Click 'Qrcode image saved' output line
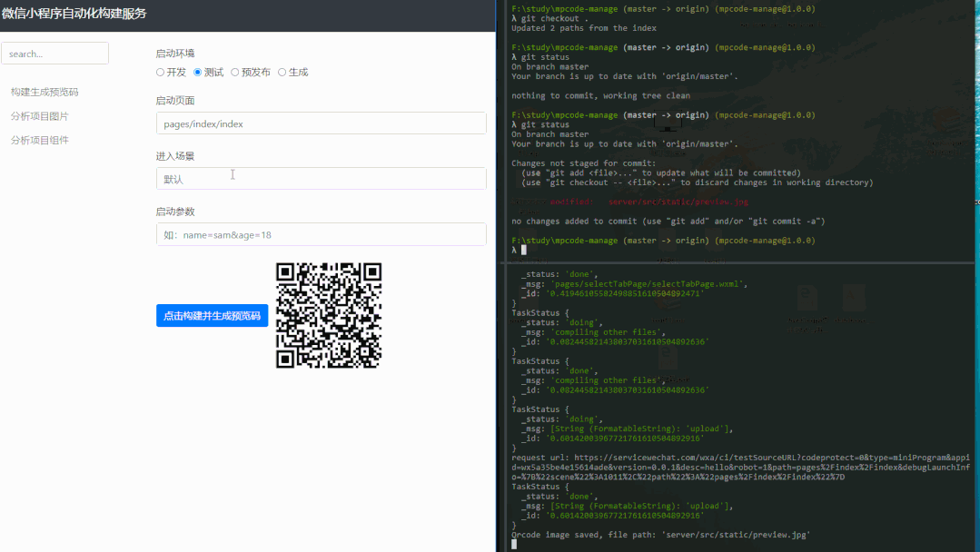Image resolution: width=980 pixels, height=552 pixels. pyautogui.click(x=660, y=535)
